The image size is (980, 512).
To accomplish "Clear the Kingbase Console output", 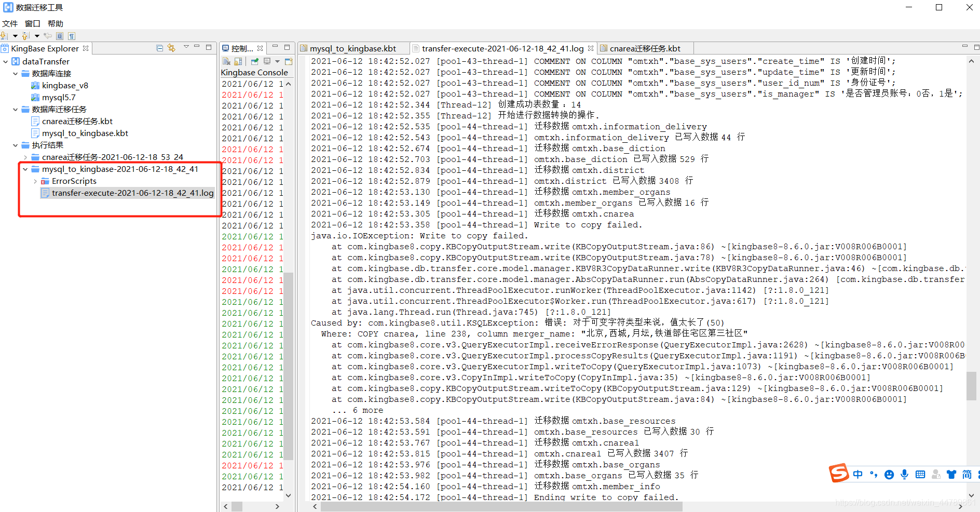I will (226, 61).
